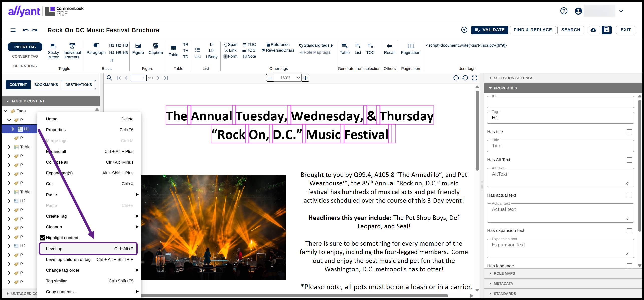Toggle the Individual Parents tool
Screen dimensions: 644x300
tap(72, 51)
